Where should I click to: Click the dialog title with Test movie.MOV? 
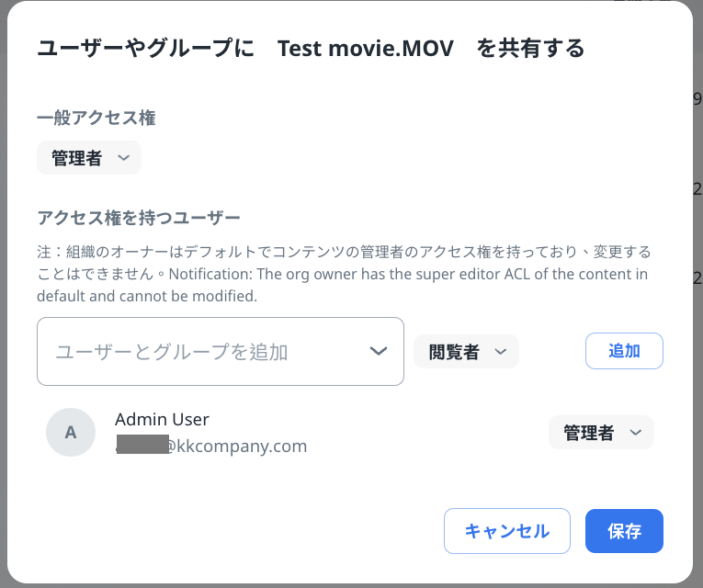tap(311, 49)
